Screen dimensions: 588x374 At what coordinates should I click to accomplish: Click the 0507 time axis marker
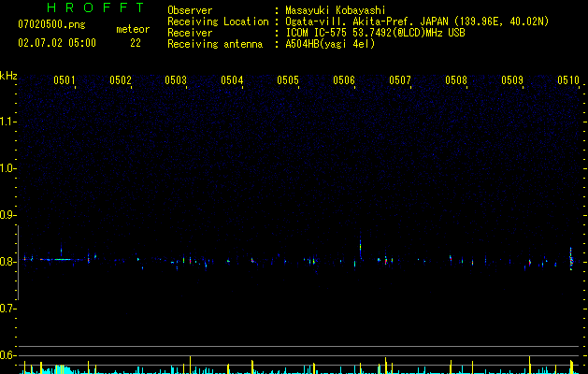(x=400, y=80)
